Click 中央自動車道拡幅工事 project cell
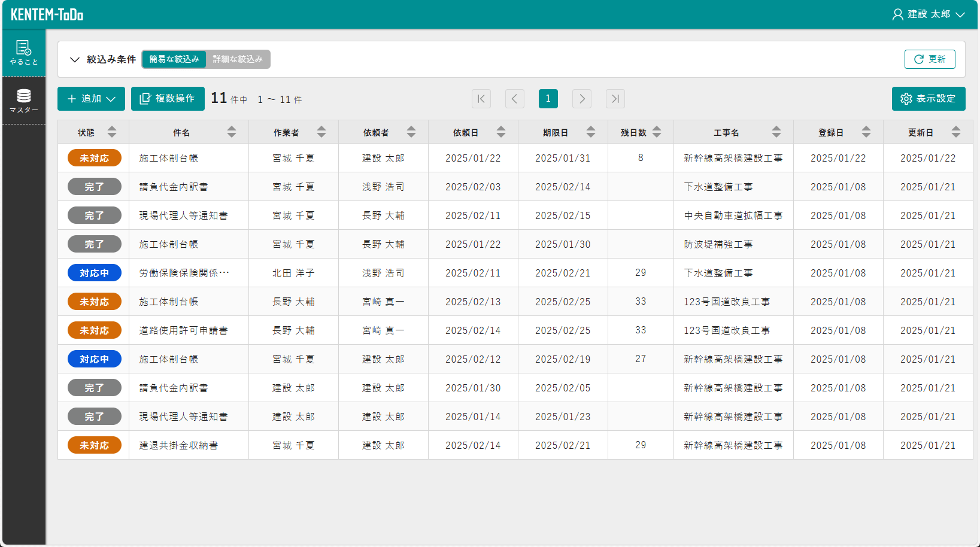This screenshot has height=547, width=980. coord(733,215)
